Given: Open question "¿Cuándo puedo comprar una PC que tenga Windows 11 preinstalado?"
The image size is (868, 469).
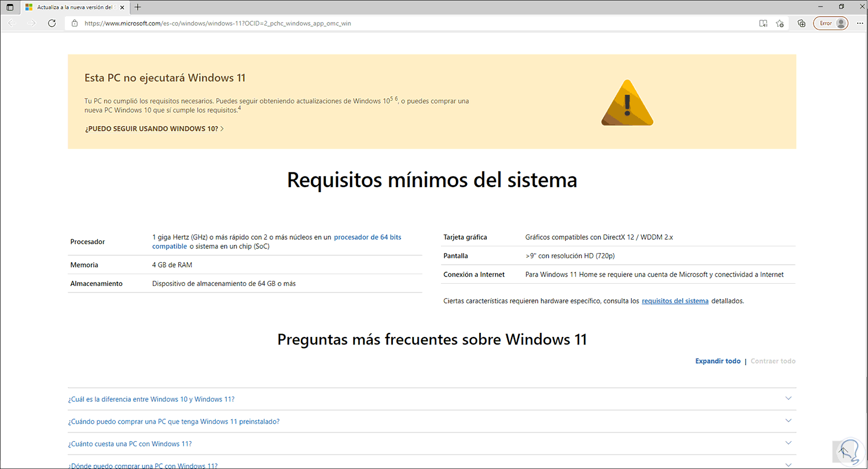Looking at the screenshot, I should [x=174, y=422].
